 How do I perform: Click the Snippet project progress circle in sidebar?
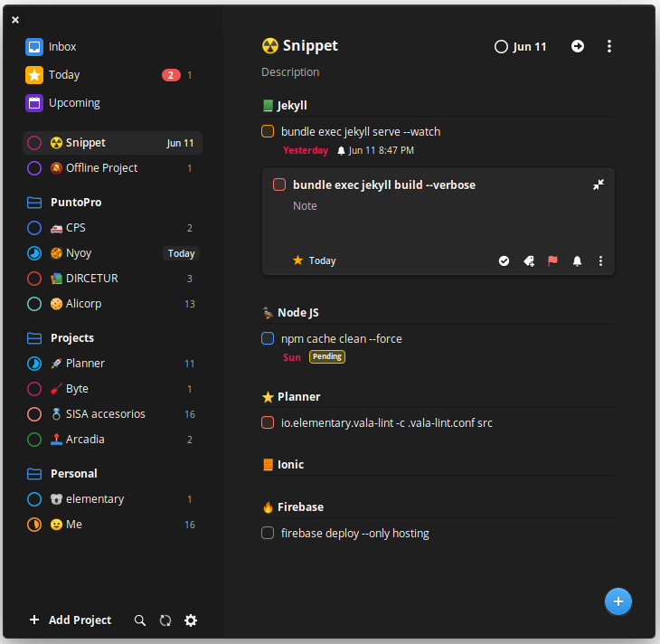34,143
